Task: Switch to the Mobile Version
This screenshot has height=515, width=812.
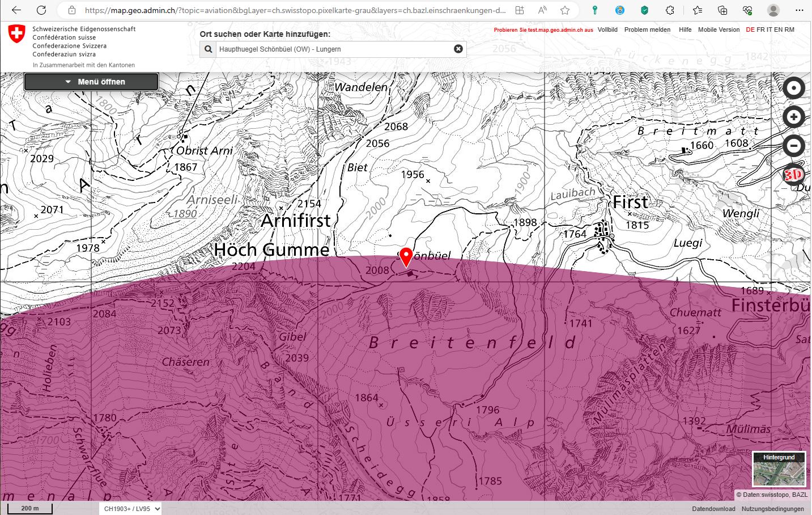Action: [719, 29]
